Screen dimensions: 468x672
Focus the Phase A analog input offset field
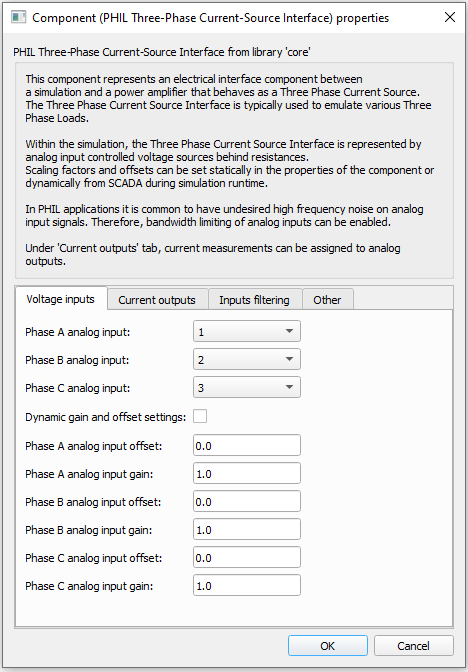coord(247,446)
